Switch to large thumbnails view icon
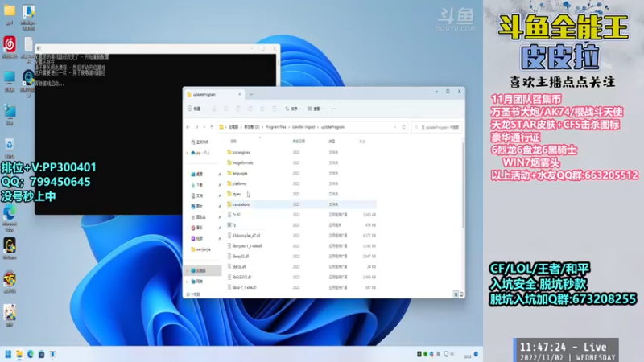 pyautogui.click(x=461, y=294)
